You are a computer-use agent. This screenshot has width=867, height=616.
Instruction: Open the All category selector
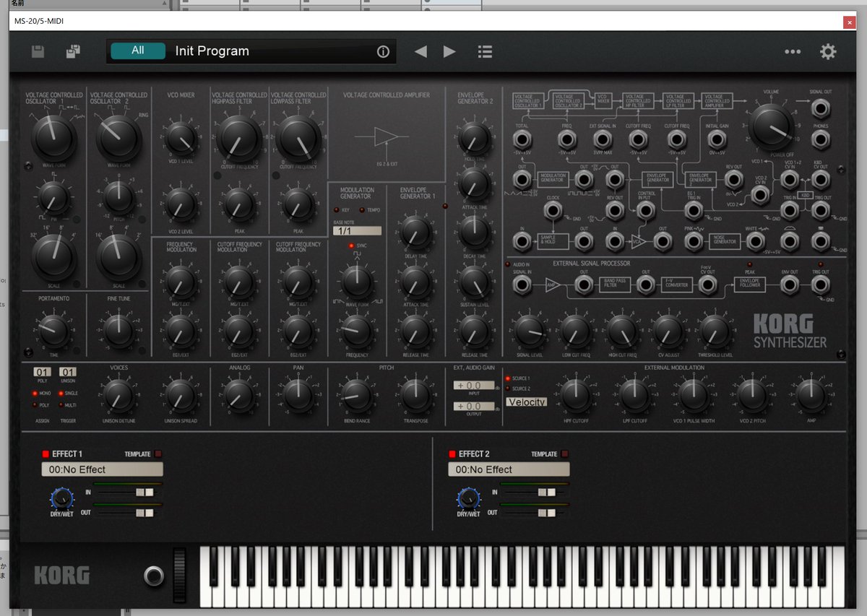click(138, 51)
